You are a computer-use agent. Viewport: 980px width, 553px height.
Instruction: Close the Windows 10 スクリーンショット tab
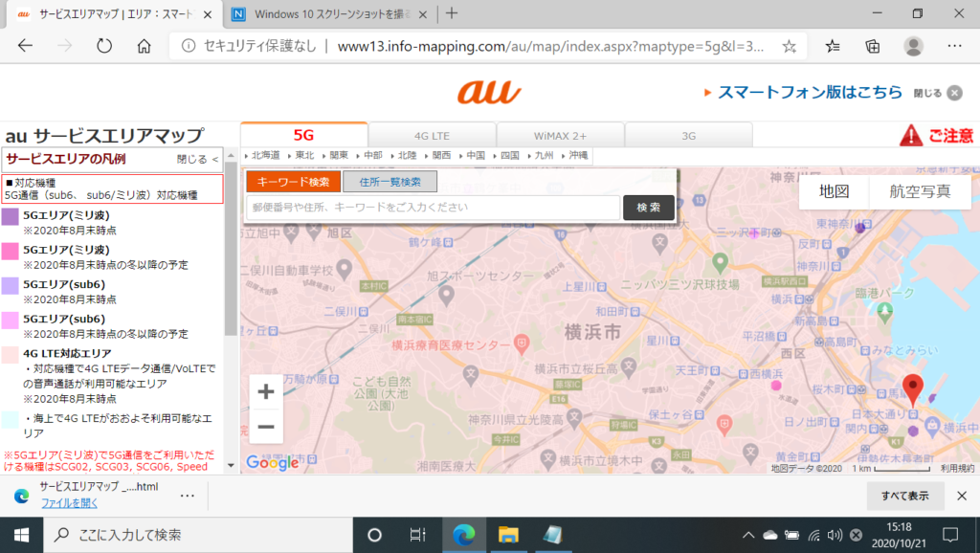tap(422, 14)
